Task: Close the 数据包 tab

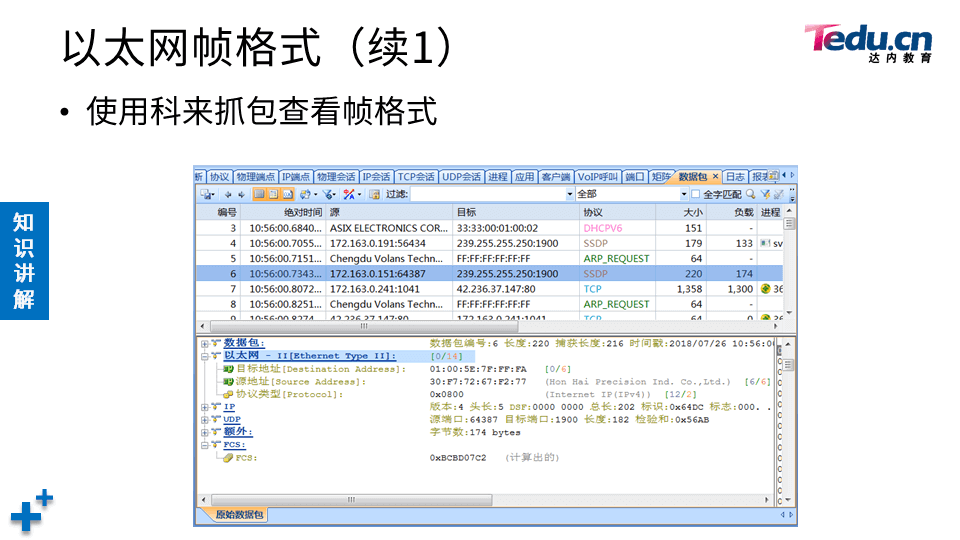Action: click(x=715, y=176)
